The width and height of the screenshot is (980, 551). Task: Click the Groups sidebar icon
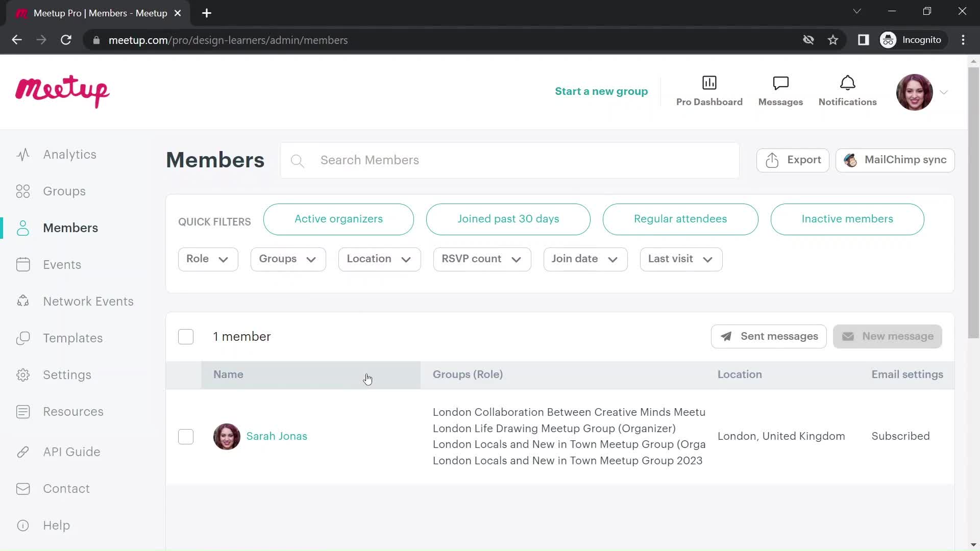point(23,191)
